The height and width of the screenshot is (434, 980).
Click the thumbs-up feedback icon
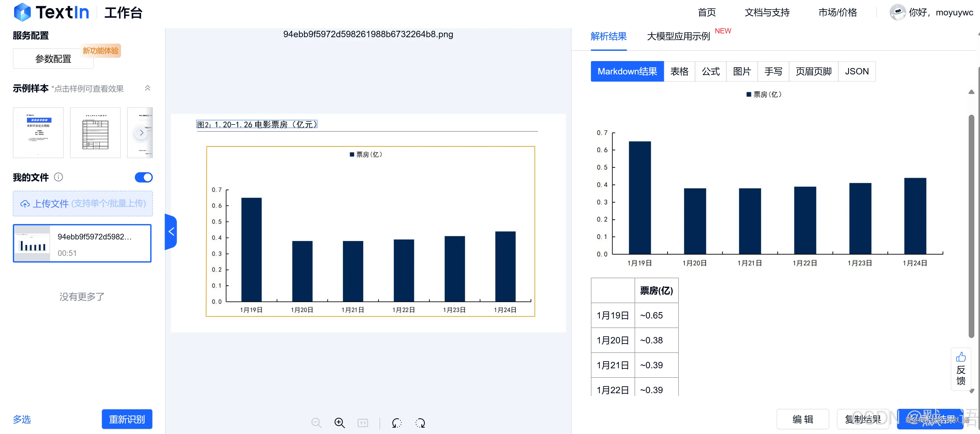(961, 356)
